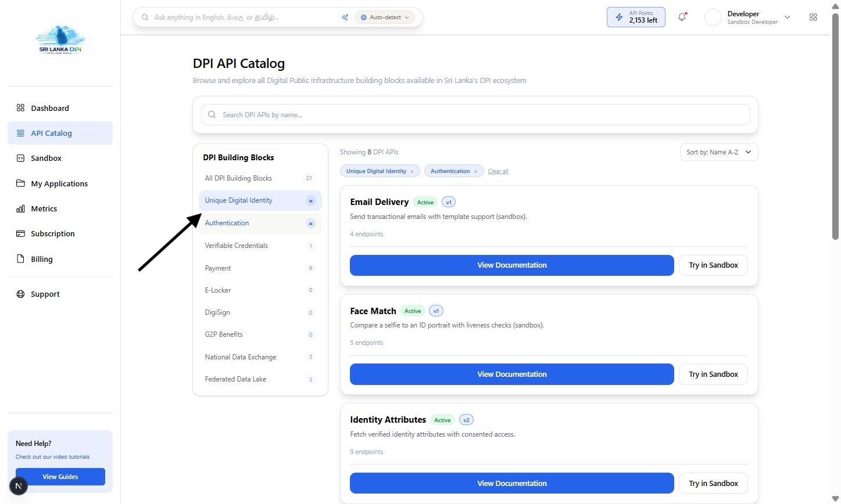Remove the Unique Digital Identity filter chip
This screenshot has width=841, height=504.
coord(412,171)
